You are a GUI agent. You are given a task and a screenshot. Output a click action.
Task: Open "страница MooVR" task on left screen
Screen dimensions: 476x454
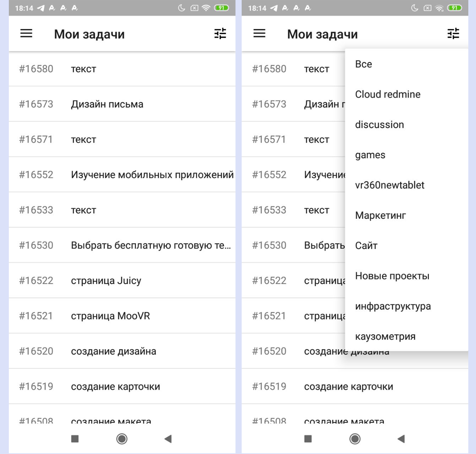pos(122,316)
